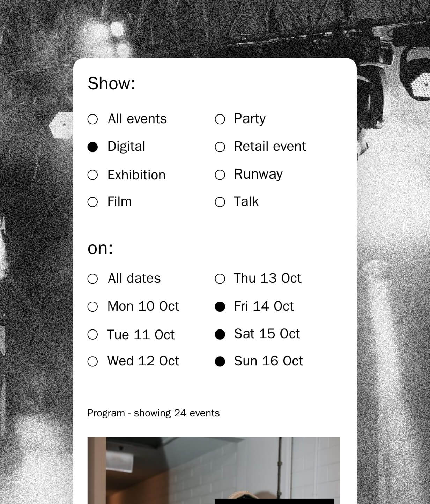Image resolution: width=430 pixels, height=504 pixels.
Task: Choose the Tue 11 Oct date
Action: pyautogui.click(x=92, y=335)
